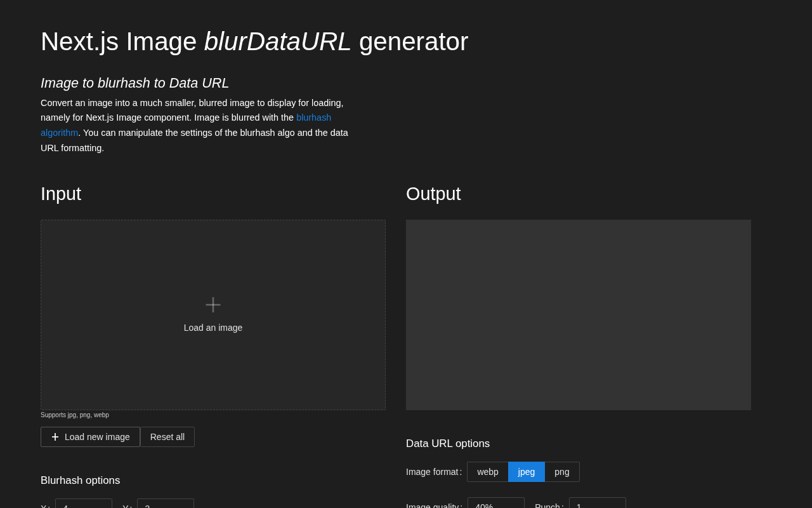Choose the jpeg image format option
Viewport: 812px width, 508px height.
(526, 472)
